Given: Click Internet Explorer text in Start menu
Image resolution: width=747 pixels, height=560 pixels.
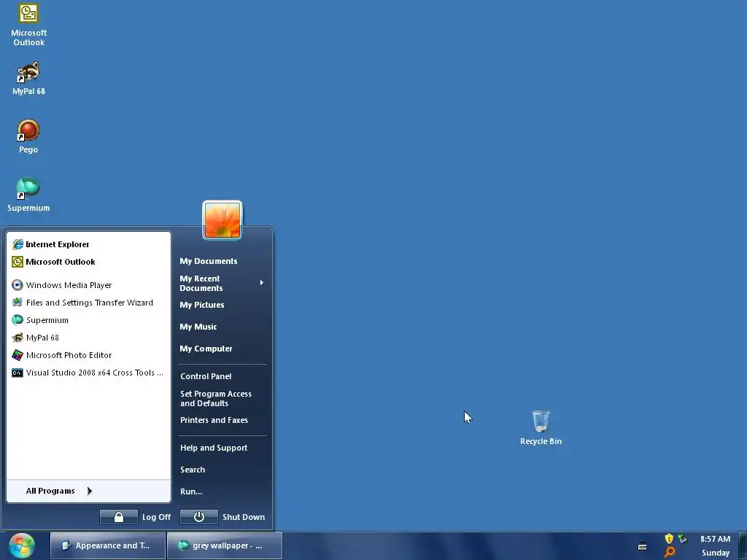Looking at the screenshot, I should click(57, 244).
